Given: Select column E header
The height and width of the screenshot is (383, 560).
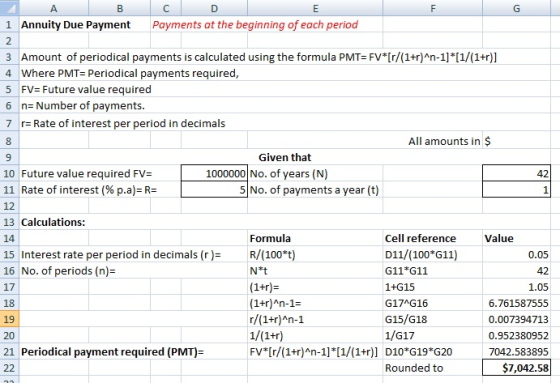Looking at the screenshot, I should 315,8.
